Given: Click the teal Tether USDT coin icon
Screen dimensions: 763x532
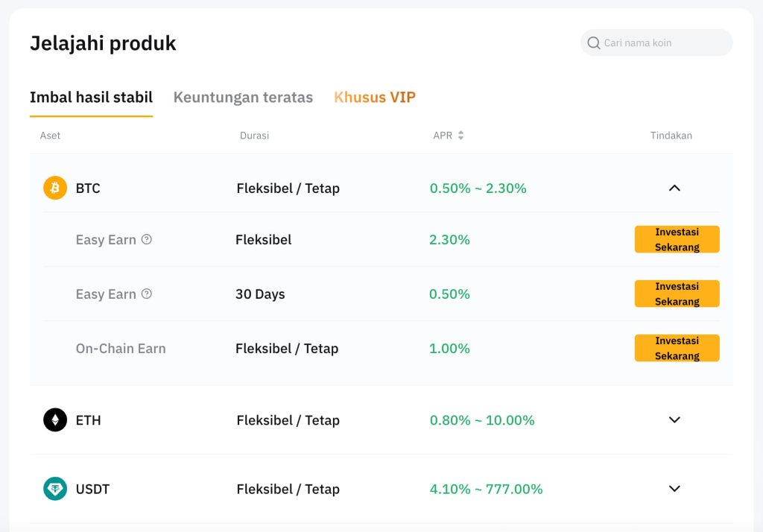Looking at the screenshot, I should pos(55,489).
